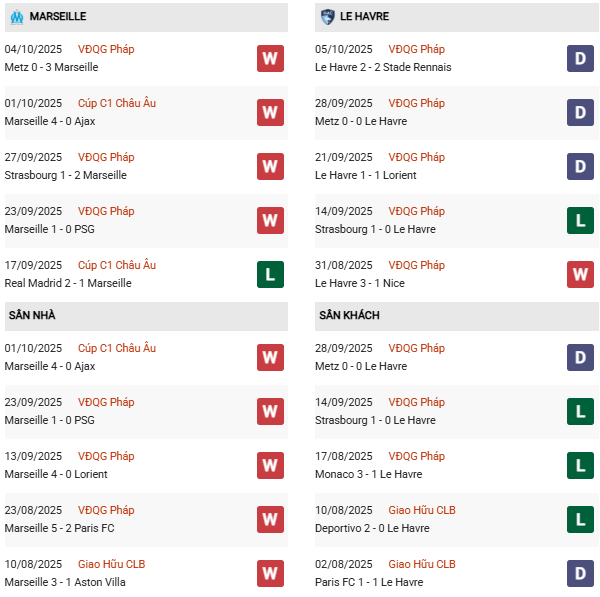Open Giao Hữu CLB link dated 10/08/2025 for Deportivo

(424, 510)
